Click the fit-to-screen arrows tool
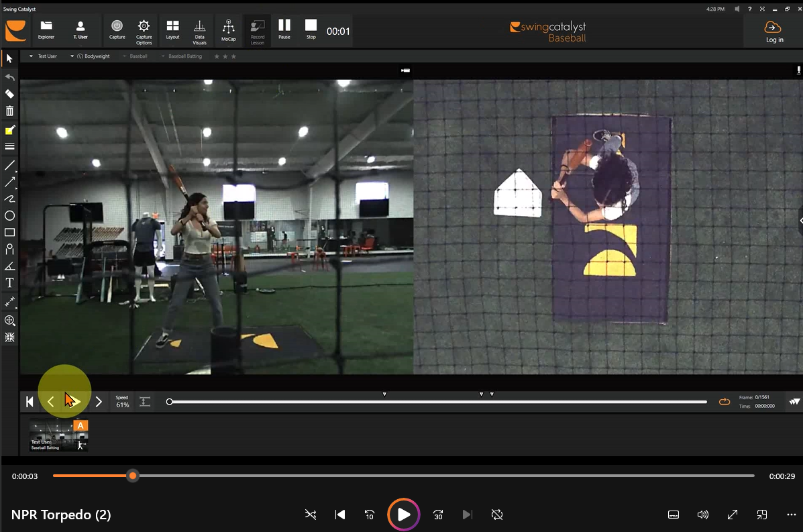The image size is (803, 532). pyautogui.click(x=9, y=337)
